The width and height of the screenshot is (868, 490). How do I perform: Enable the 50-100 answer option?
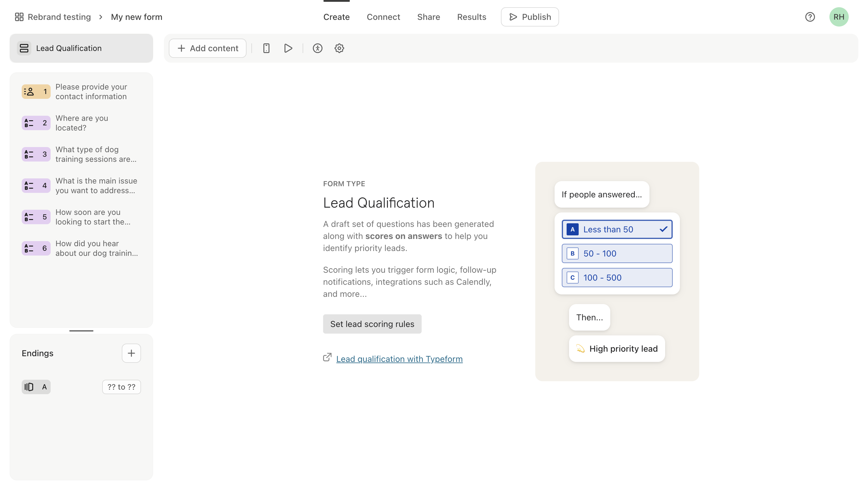tap(617, 253)
